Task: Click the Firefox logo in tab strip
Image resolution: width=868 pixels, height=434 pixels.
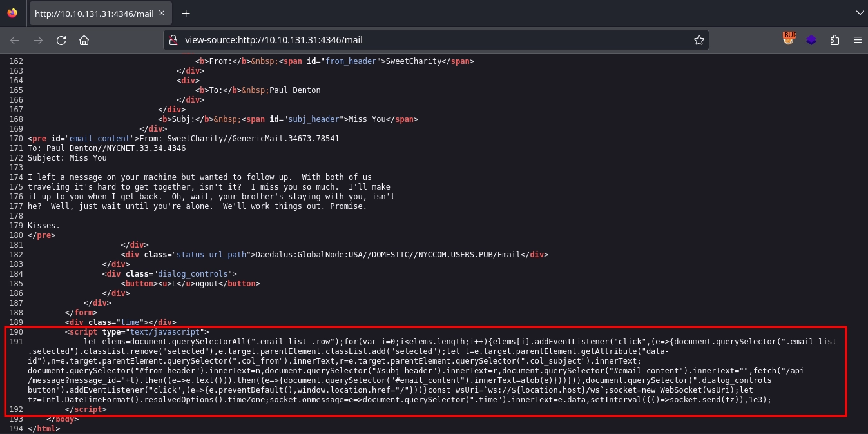Action: tap(12, 13)
